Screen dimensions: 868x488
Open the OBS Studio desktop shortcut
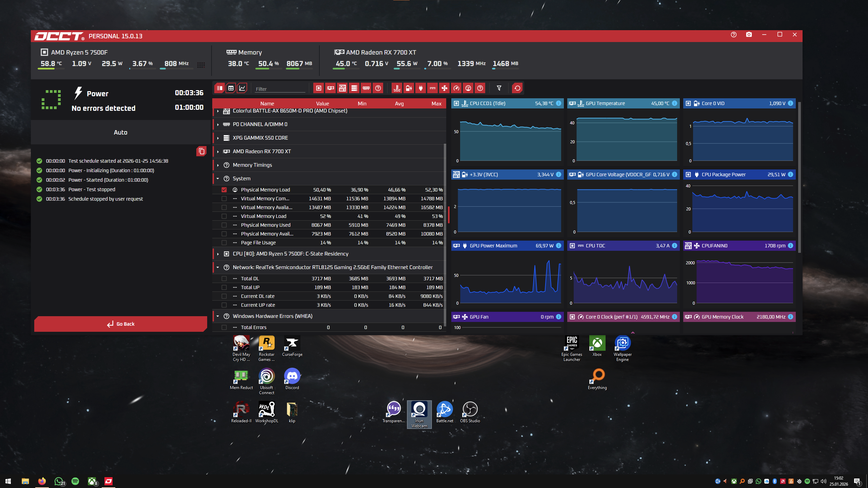(470, 412)
